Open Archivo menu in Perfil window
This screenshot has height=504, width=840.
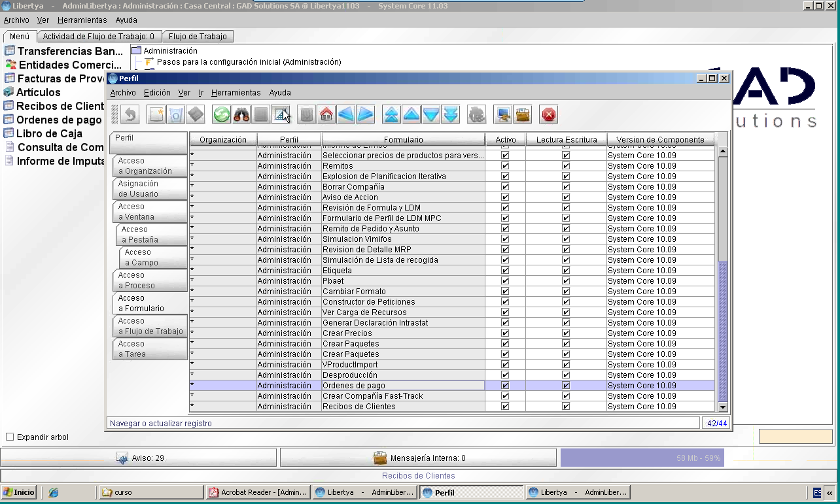[x=123, y=93]
